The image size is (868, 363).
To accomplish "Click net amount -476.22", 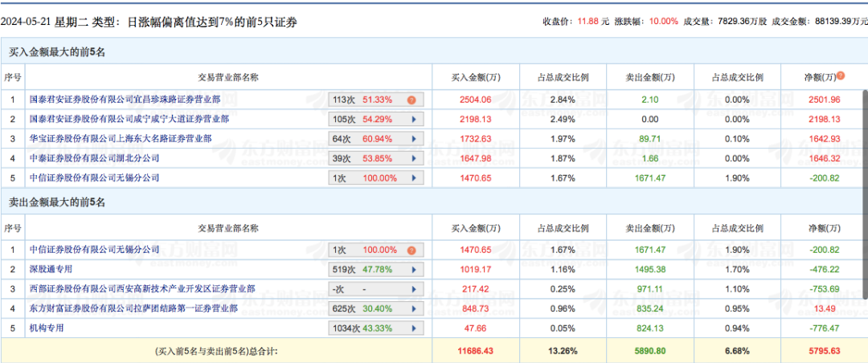I will (x=824, y=270).
